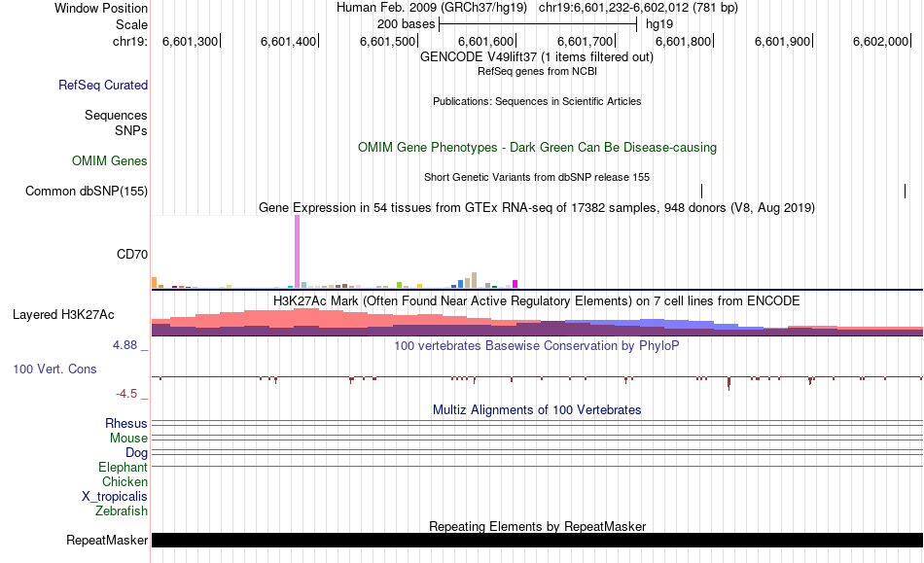This screenshot has height=563, width=924.
Task: Click the OMIM Genes track label
Action: 110,160
